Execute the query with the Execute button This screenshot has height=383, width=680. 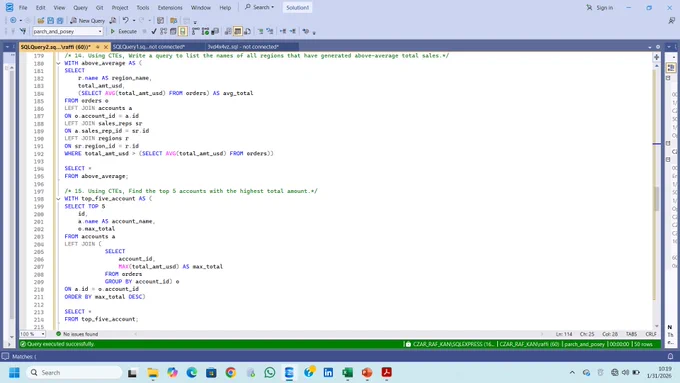click(124, 31)
